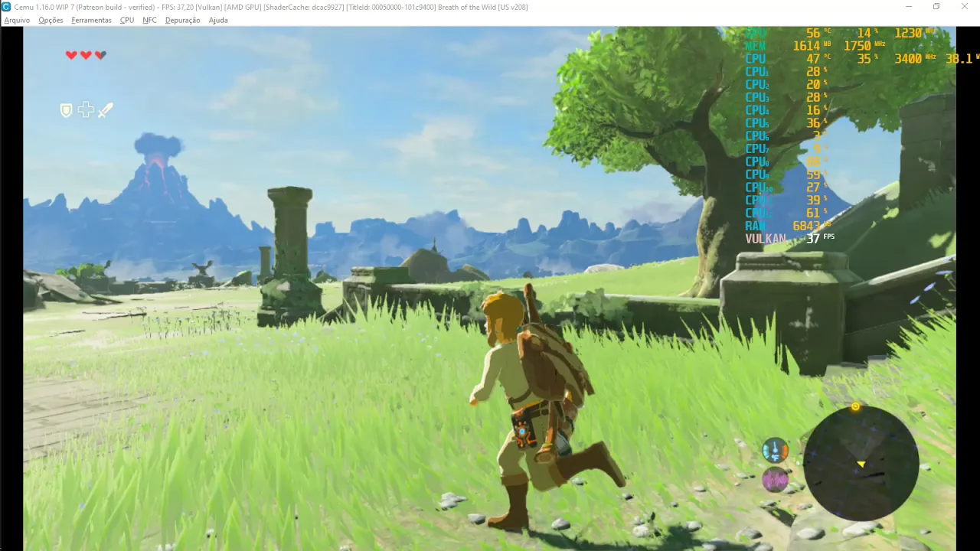Open the Depuração menu

[x=183, y=20]
